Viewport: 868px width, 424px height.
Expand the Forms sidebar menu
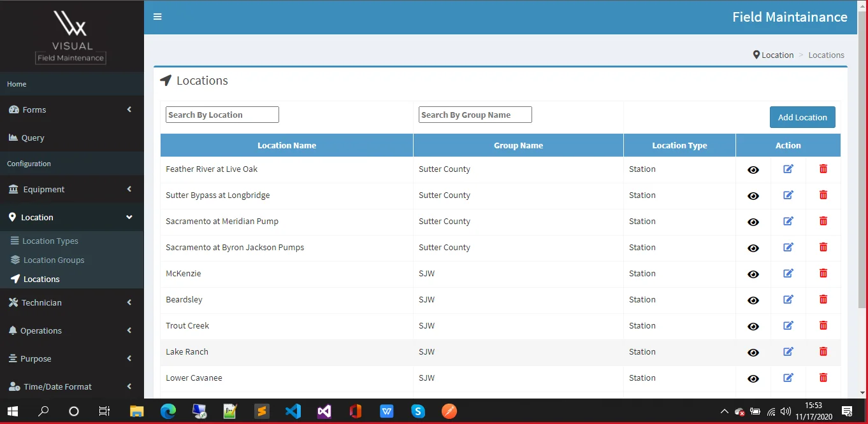pyautogui.click(x=71, y=110)
